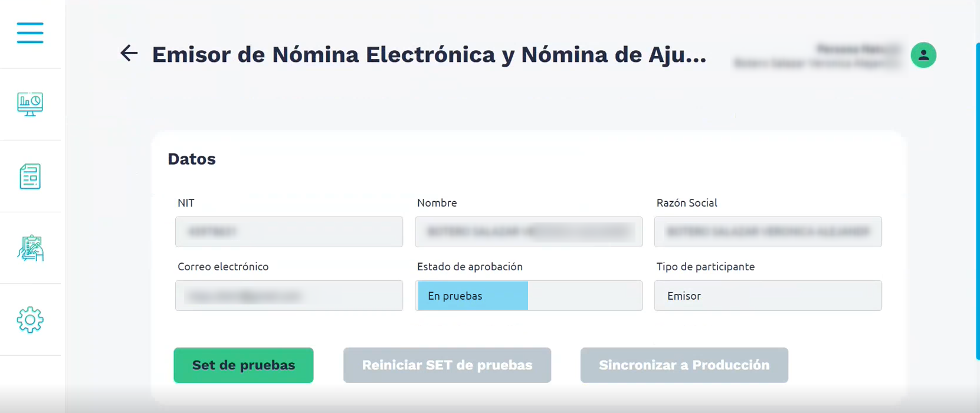980x413 pixels.
Task: Click the NIT input field
Action: [289, 232]
